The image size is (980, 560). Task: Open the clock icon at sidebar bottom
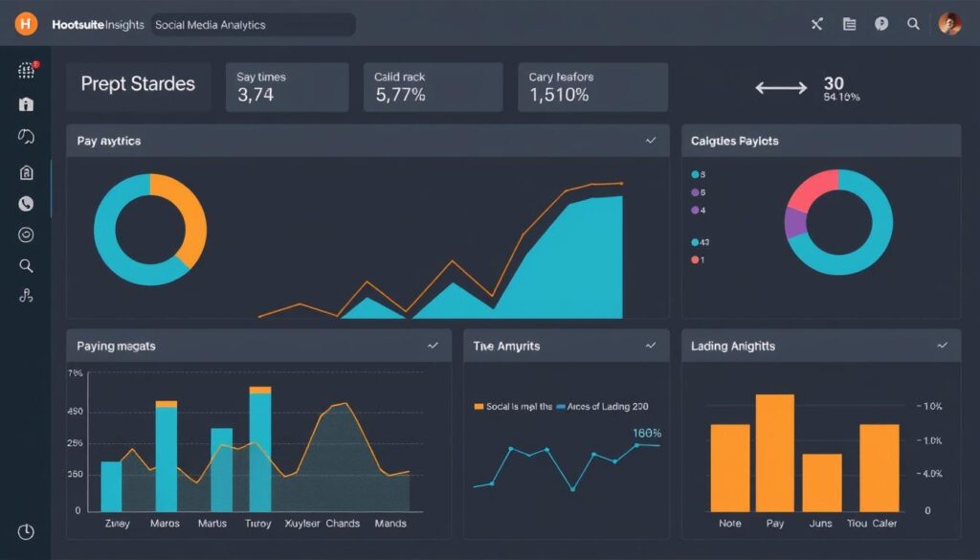click(26, 531)
